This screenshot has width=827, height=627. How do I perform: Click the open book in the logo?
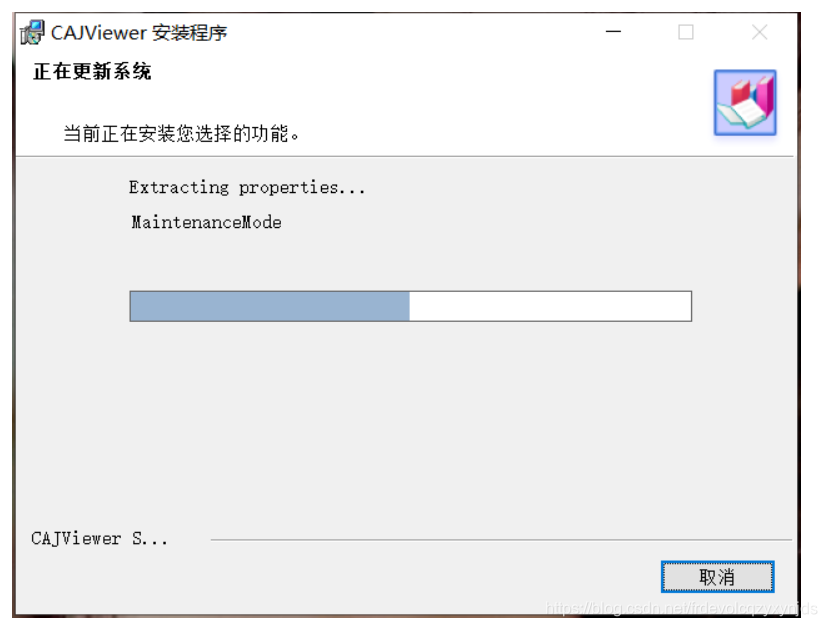742,114
